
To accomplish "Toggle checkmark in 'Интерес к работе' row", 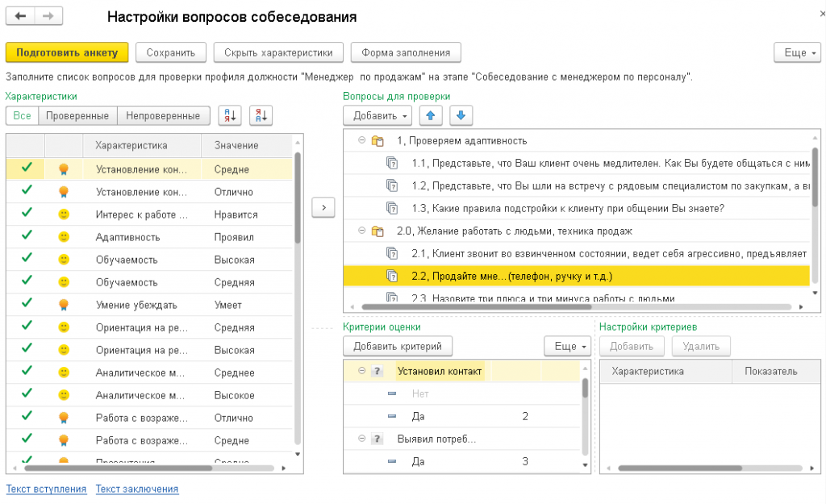I will (27, 212).
